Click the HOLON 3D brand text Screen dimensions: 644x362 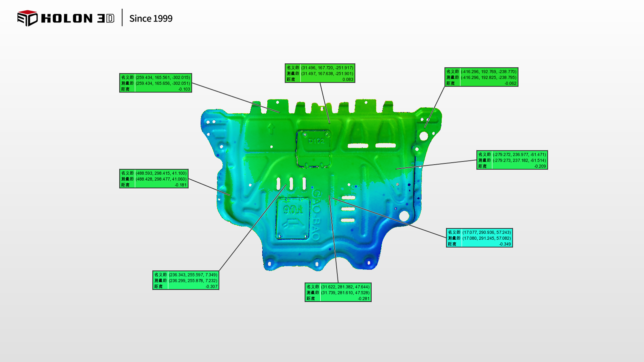click(x=77, y=18)
